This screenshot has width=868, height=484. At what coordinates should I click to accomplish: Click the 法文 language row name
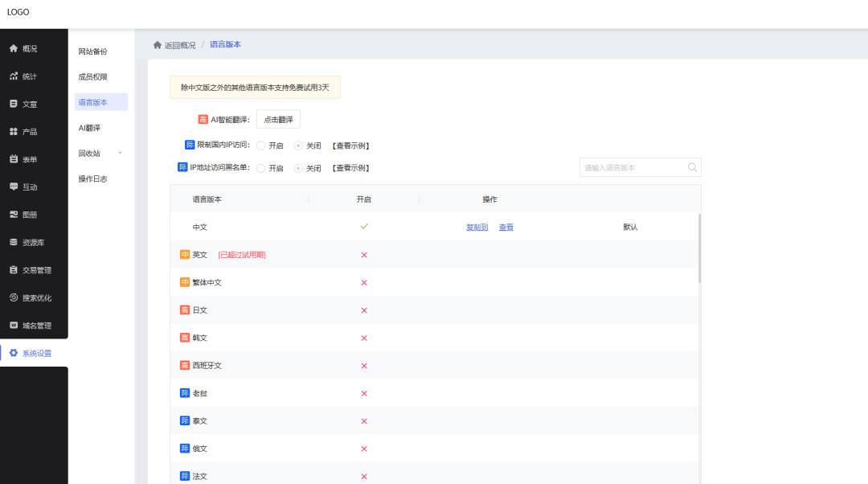(x=200, y=476)
